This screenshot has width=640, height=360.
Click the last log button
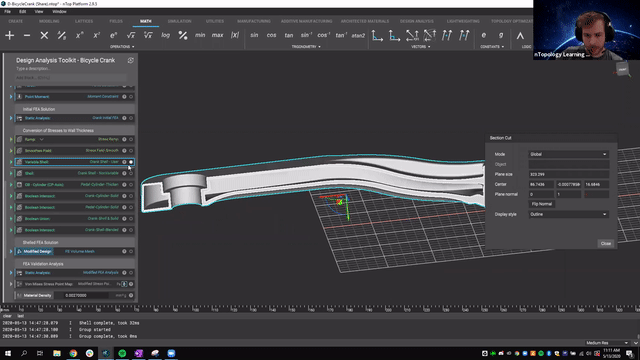(x=20, y=316)
